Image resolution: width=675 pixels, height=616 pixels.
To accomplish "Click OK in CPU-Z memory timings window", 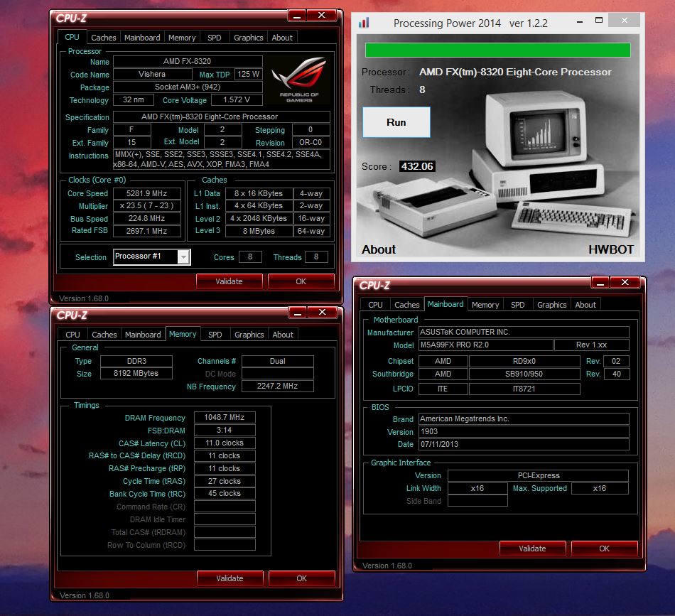I will tap(302, 578).
